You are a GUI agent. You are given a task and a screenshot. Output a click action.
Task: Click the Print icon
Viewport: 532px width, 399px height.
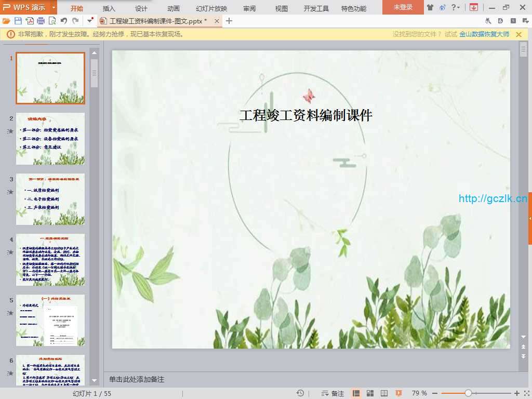click(x=41, y=21)
